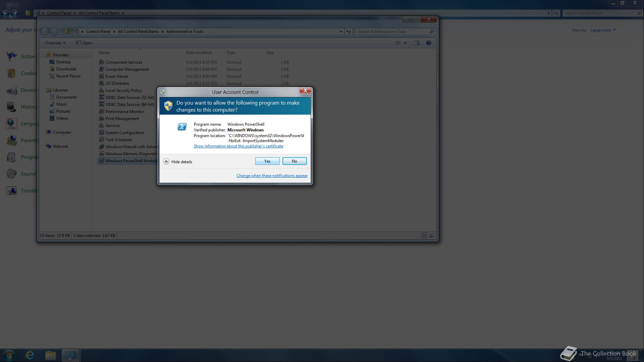
Task: Refresh the Administrative Tools folder
Action: [x=348, y=32]
